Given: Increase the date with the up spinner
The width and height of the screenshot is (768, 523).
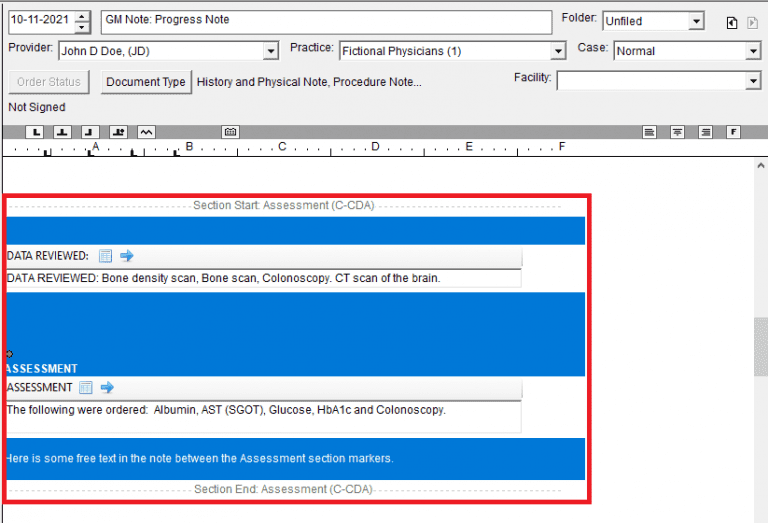Looking at the screenshot, I should click(82, 16).
